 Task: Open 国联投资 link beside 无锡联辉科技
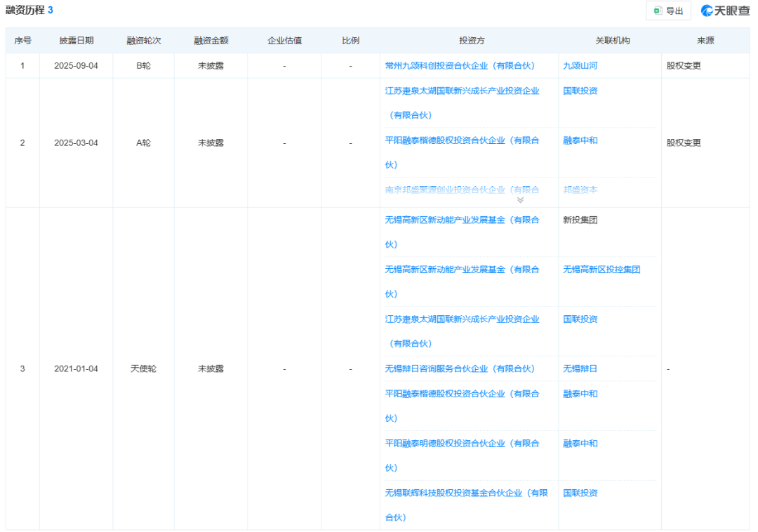tap(580, 493)
